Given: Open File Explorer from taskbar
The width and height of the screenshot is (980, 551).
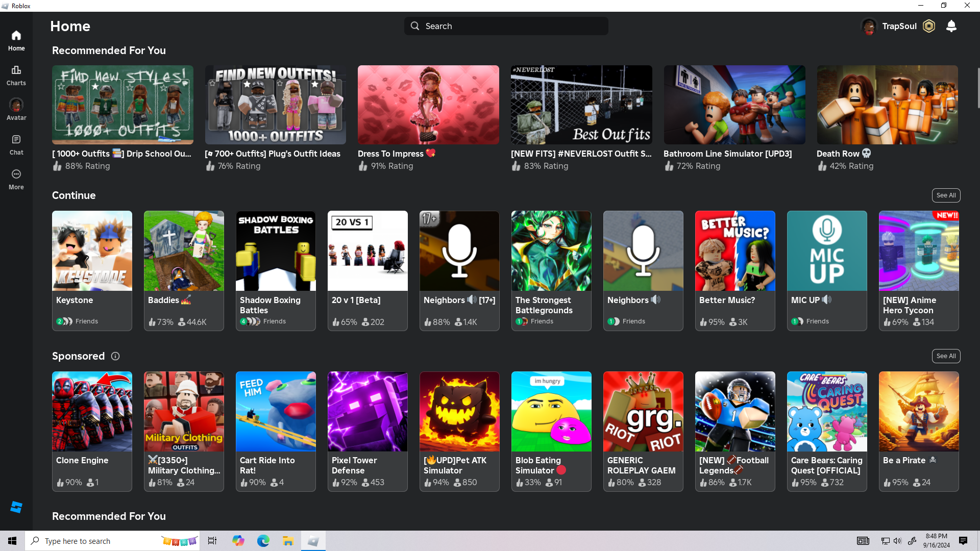Looking at the screenshot, I should click(x=288, y=541).
